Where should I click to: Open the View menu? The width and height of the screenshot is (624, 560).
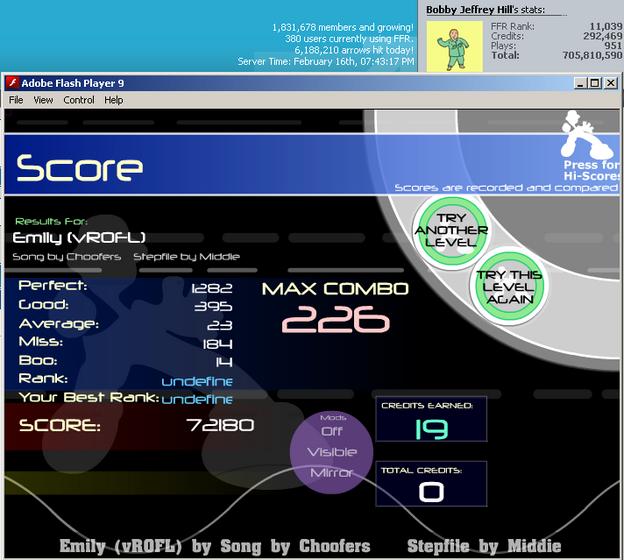point(43,100)
